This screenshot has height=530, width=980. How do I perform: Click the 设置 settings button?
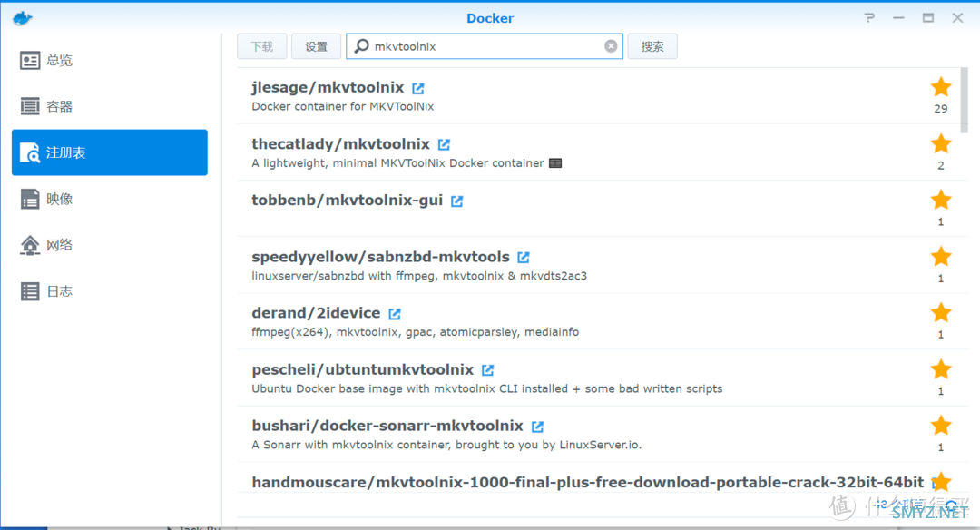point(317,46)
